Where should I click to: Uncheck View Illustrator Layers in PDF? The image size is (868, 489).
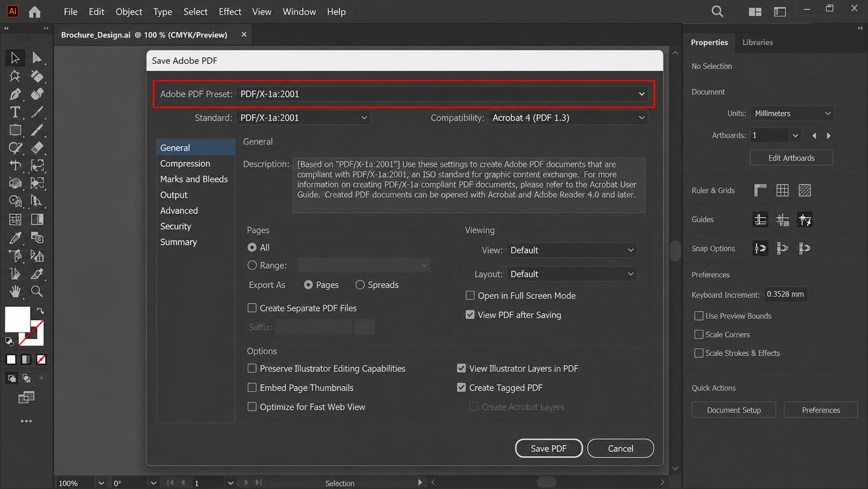462,368
